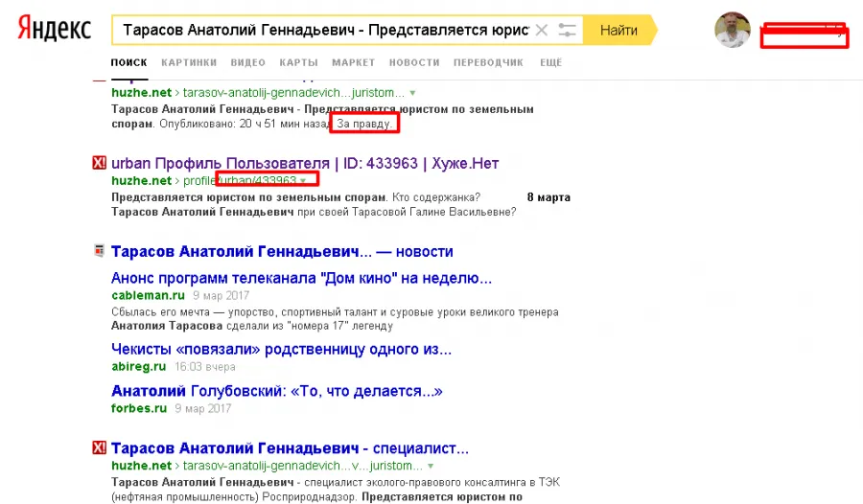Image resolution: width=863 pixels, height=504 pixels.
Task: Open Анонс программ телеканала Дом кино link
Action: [x=302, y=278]
